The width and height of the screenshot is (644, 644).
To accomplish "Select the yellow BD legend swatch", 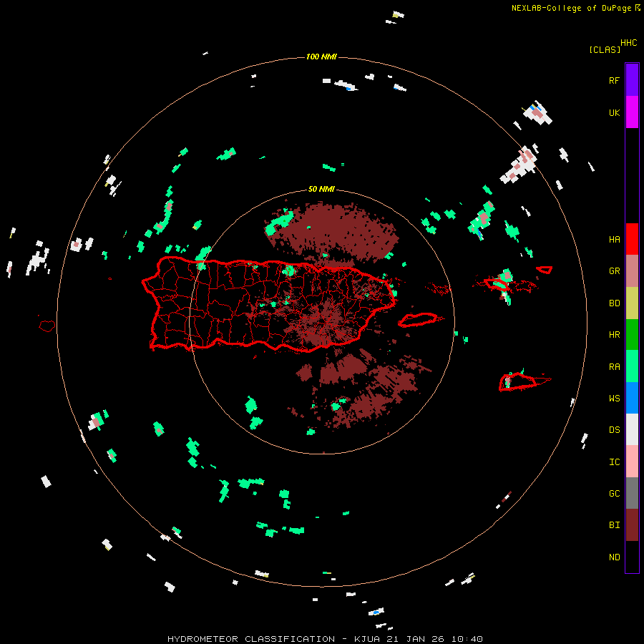I will click(x=632, y=303).
